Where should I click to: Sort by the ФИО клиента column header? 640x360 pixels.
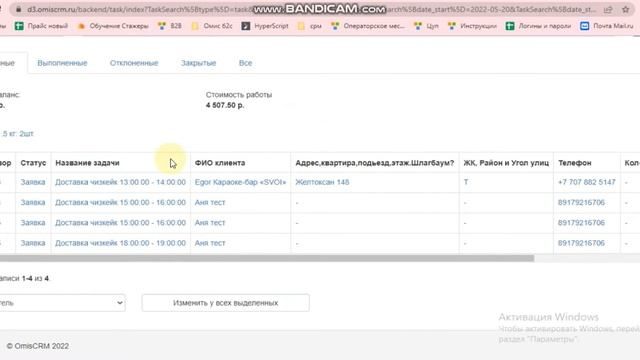[220, 162]
